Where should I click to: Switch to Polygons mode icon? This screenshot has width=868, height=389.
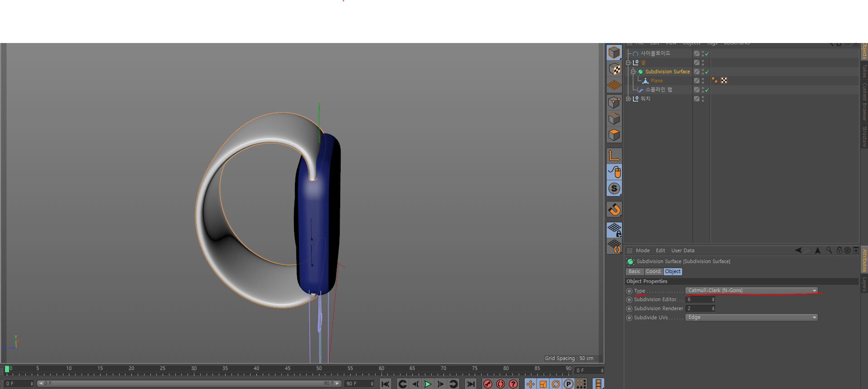[x=614, y=135]
